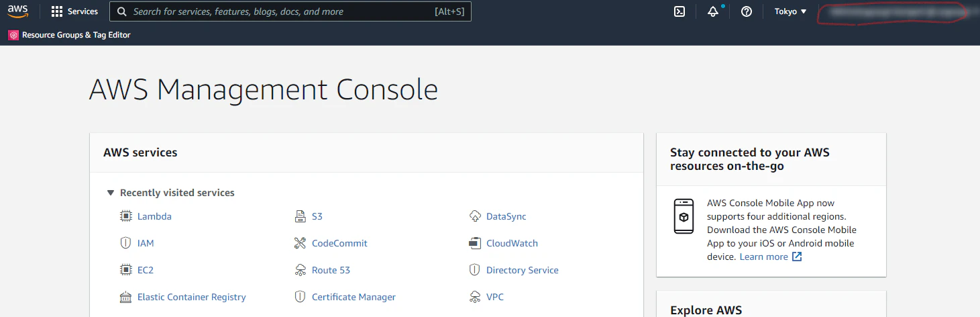This screenshot has height=317, width=980.
Task: Open the Lambda service link
Action: pyautogui.click(x=154, y=216)
